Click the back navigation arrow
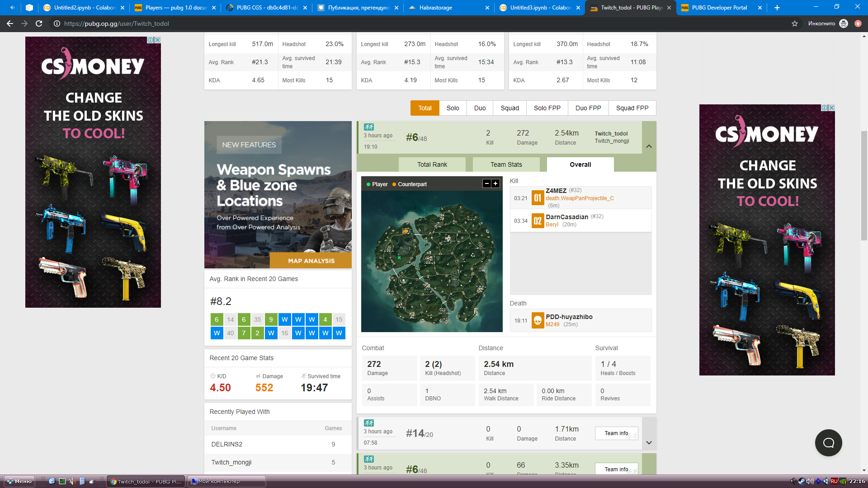The image size is (868, 488). [x=10, y=23]
